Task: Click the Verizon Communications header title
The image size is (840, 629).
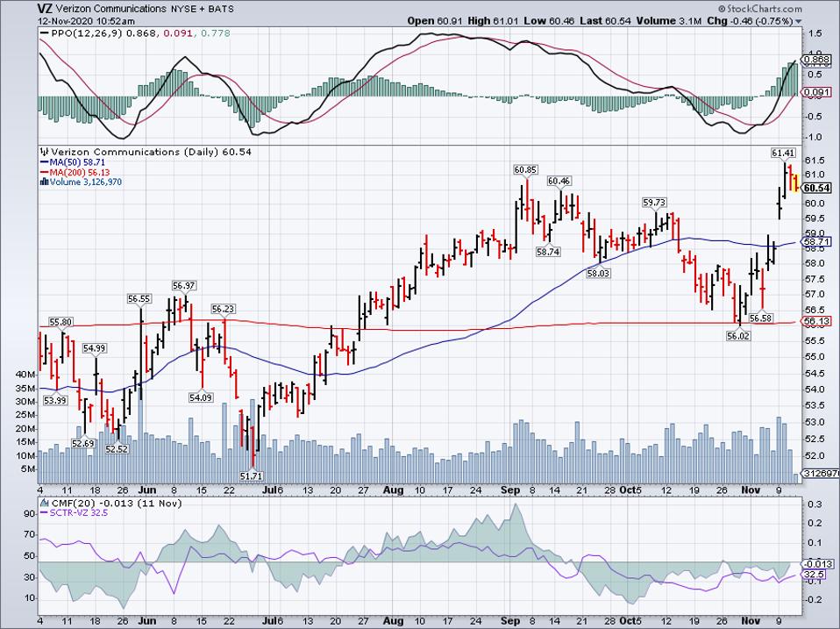Action: coord(110,9)
